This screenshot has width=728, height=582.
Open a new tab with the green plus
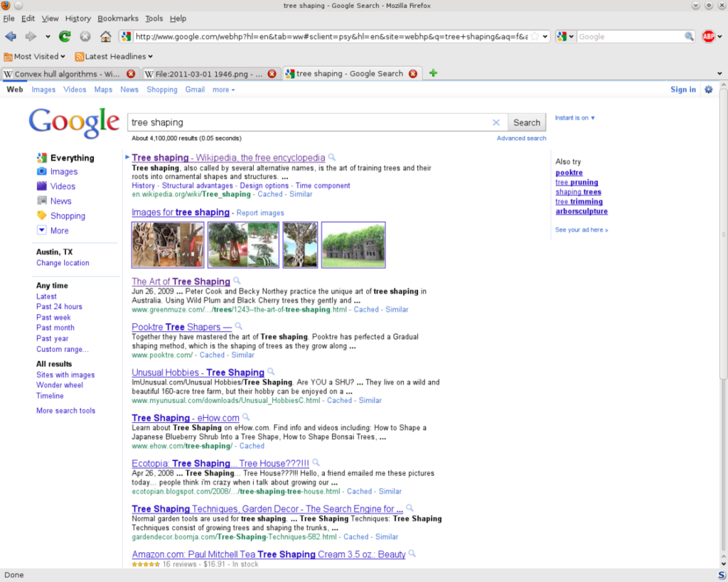click(x=433, y=73)
